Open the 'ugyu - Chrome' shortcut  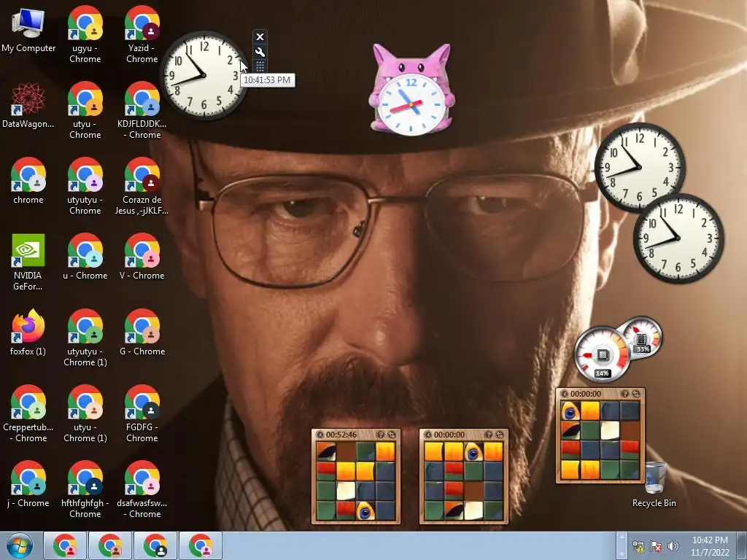coord(85,35)
